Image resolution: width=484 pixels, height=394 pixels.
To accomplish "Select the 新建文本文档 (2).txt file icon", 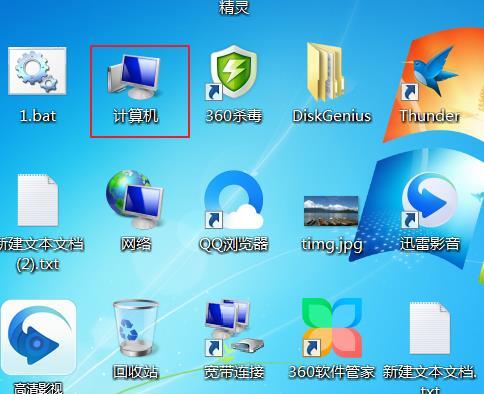I will [x=38, y=200].
